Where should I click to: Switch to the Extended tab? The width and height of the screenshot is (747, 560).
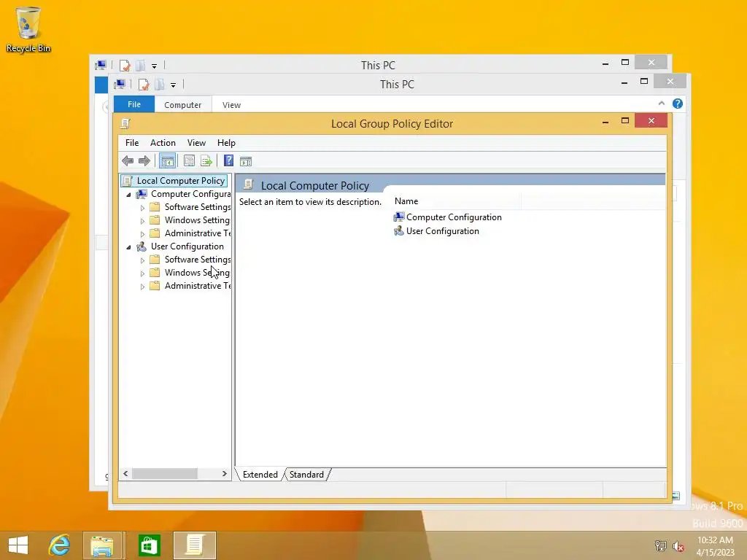point(260,475)
